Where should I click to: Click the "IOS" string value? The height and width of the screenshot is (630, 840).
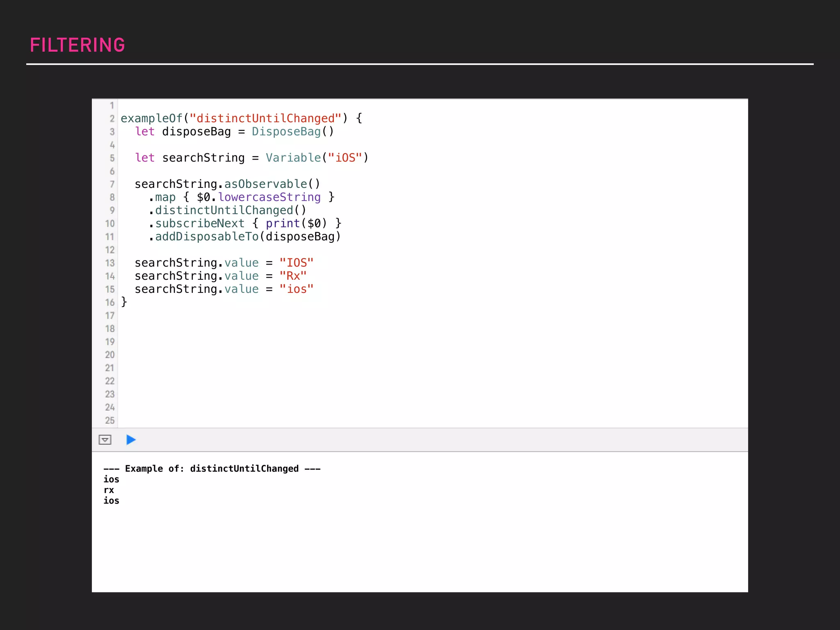point(296,263)
